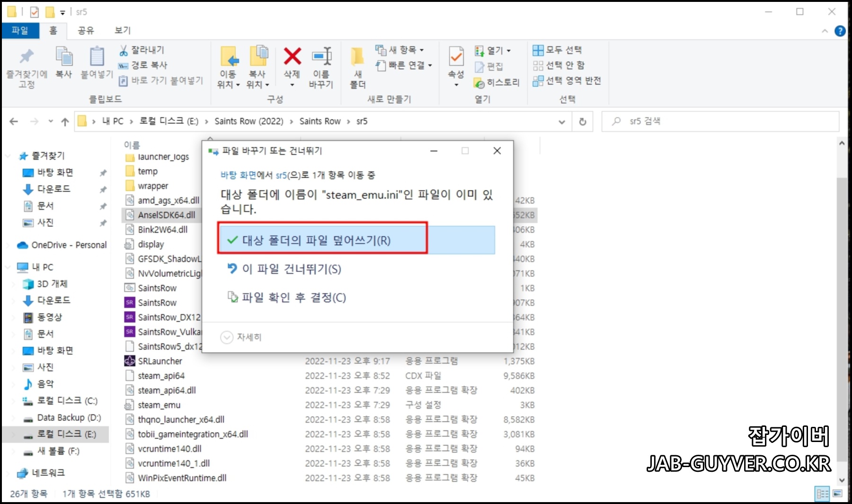Close the 파일 바꾸기 또는 건너뛰기 dialog
The height and width of the screenshot is (504, 852).
point(497,150)
